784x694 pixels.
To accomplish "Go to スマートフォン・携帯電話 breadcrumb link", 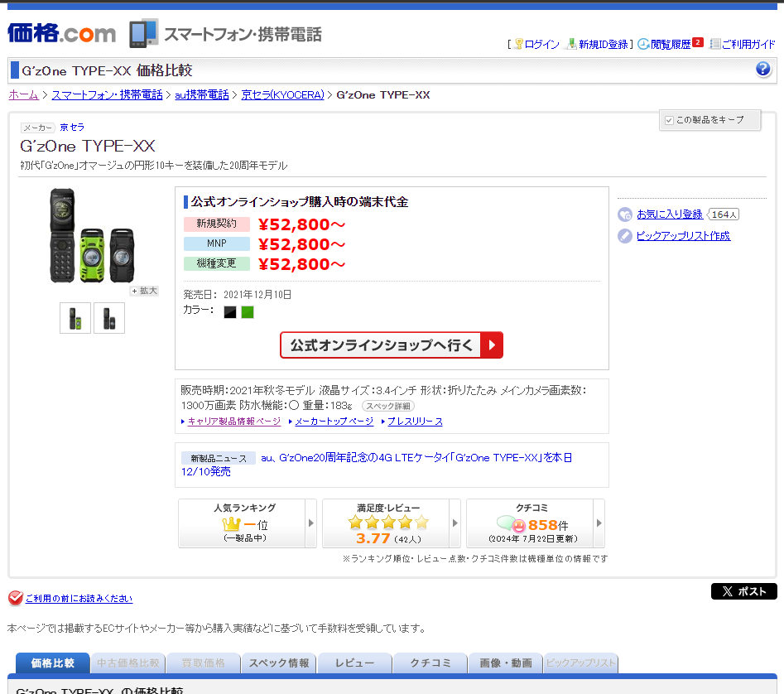I will (x=108, y=95).
